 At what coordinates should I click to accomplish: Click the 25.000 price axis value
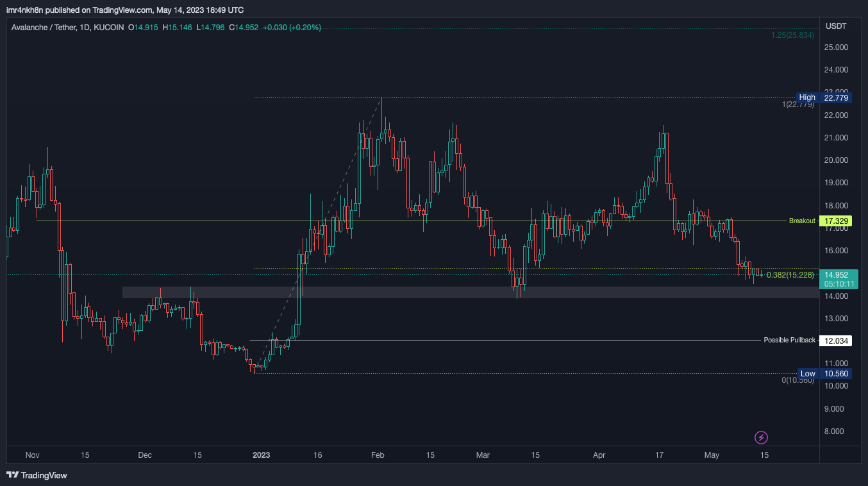click(x=837, y=47)
